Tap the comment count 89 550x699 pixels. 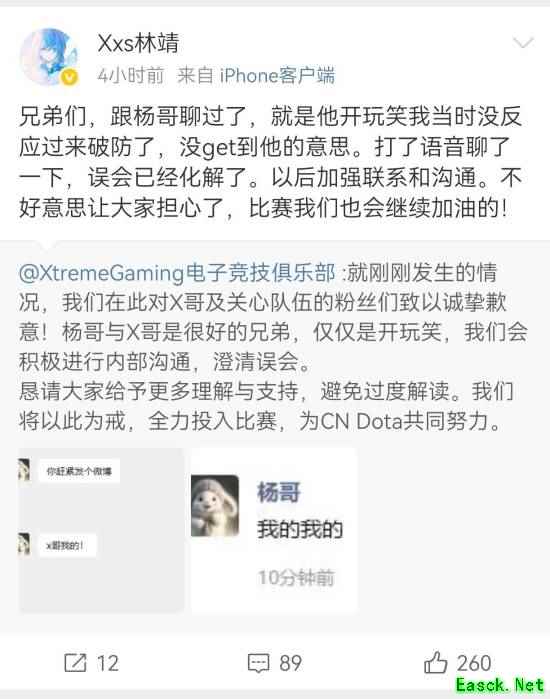291,663
